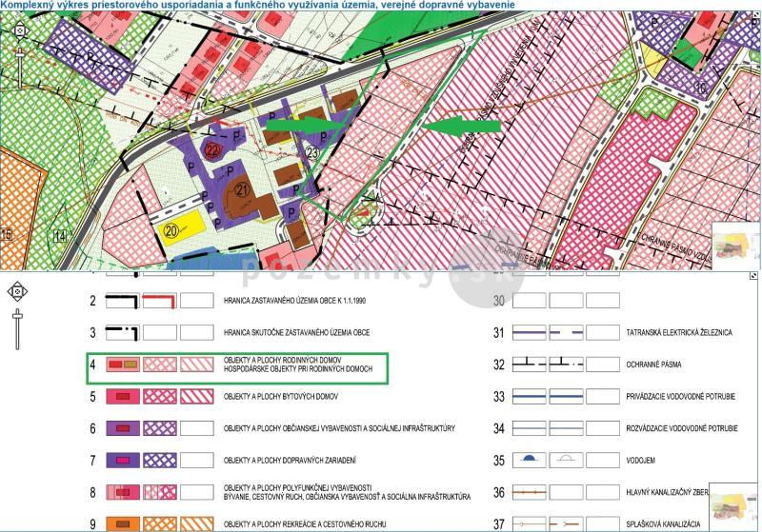The image size is (762, 532).
Task: Select legend text HRANICA ZASTAVANÉHO ÚZEMIA OBCE K 1.1.1990
Action: [294, 301]
